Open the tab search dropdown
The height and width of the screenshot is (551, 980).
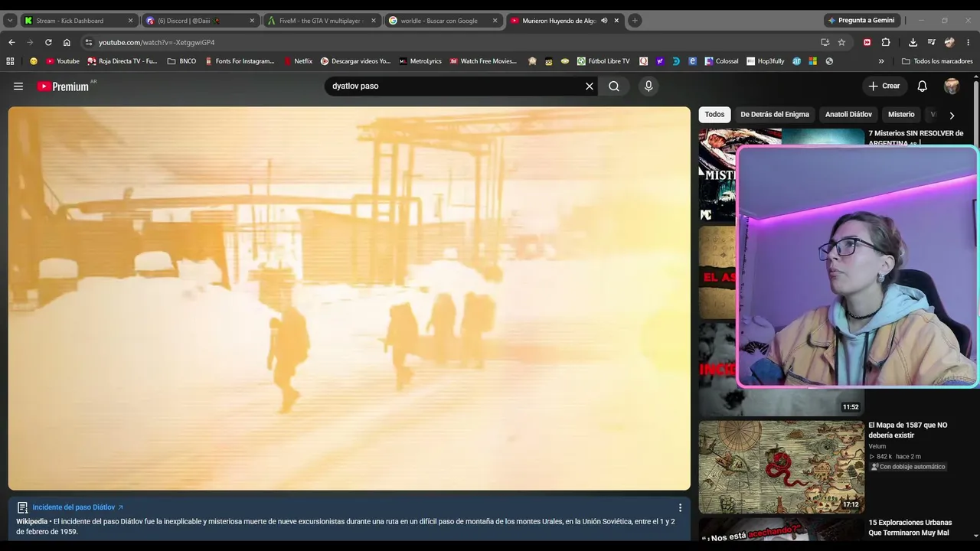coord(10,21)
